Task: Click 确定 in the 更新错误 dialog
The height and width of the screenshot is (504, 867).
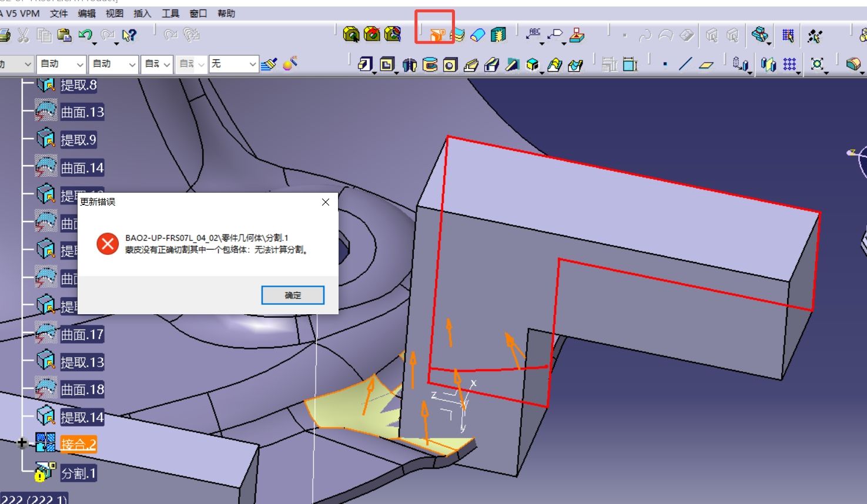Action: [293, 295]
